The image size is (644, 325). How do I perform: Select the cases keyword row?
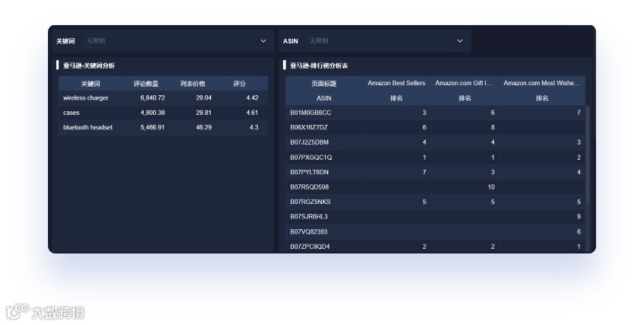coord(163,113)
